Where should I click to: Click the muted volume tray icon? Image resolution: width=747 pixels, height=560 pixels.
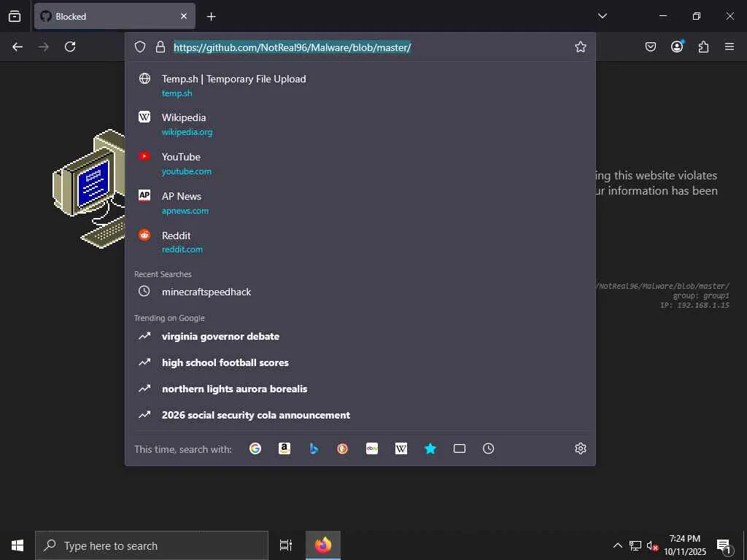tap(652, 545)
